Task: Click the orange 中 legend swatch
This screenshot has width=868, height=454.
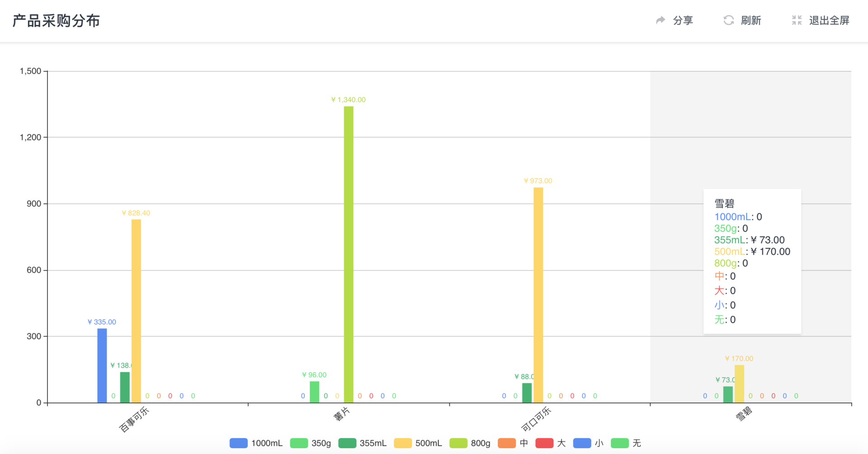Action: [x=507, y=443]
